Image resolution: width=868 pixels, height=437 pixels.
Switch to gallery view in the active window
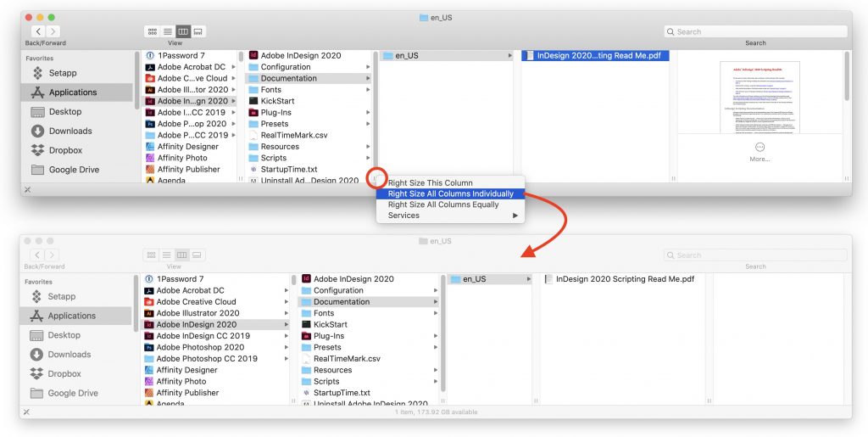coord(198,31)
